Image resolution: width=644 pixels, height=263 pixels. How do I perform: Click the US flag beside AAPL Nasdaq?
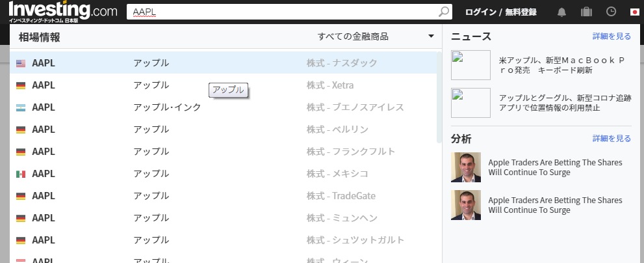tap(21, 63)
